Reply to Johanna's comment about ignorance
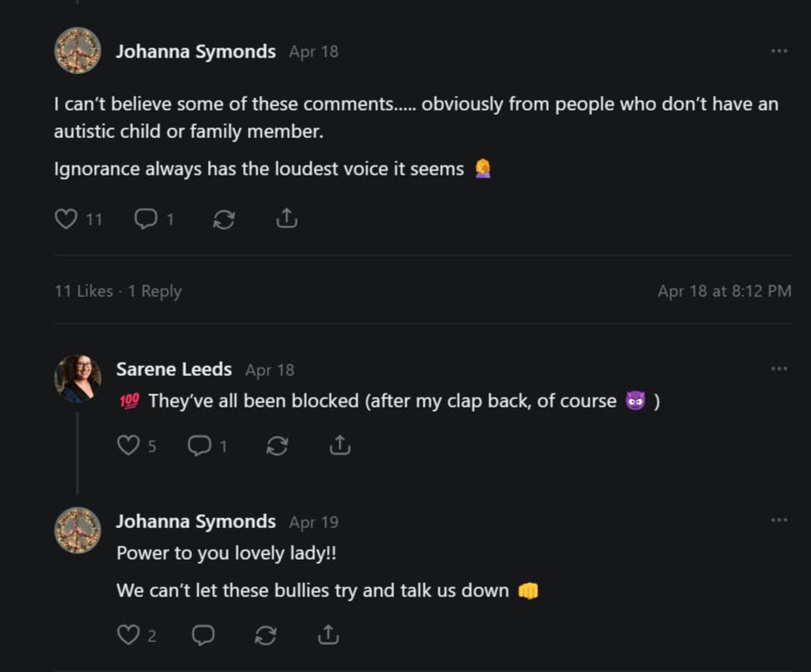 146,219
